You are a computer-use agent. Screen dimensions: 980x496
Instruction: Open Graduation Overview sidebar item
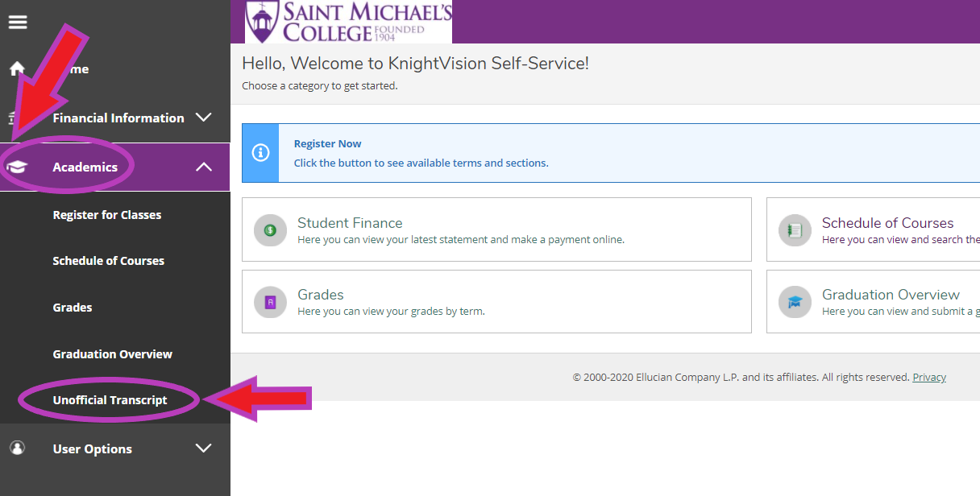coord(113,354)
